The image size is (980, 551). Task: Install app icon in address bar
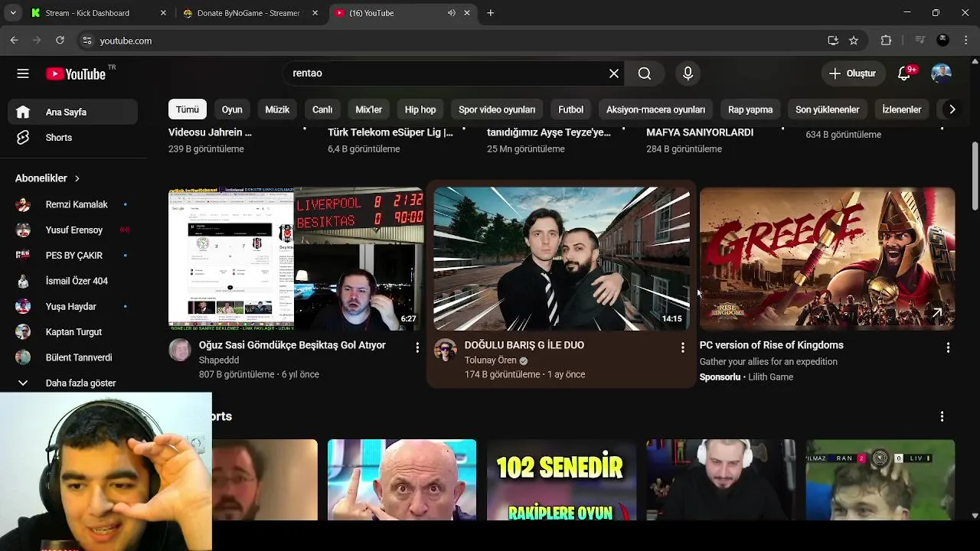pyautogui.click(x=833, y=41)
